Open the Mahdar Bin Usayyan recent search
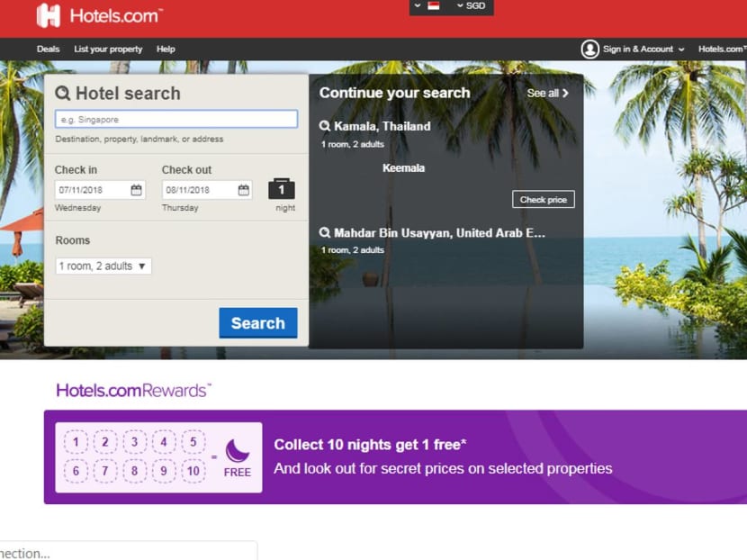This screenshot has width=747, height=560. (x=440, y=232)
